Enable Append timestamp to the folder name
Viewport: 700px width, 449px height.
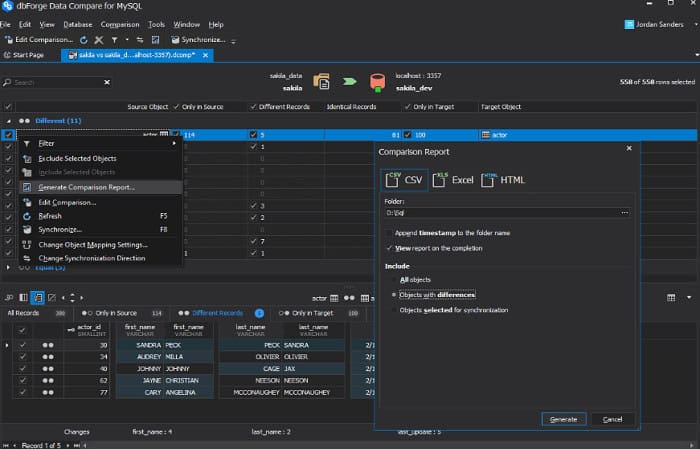[x=389, y=233]
